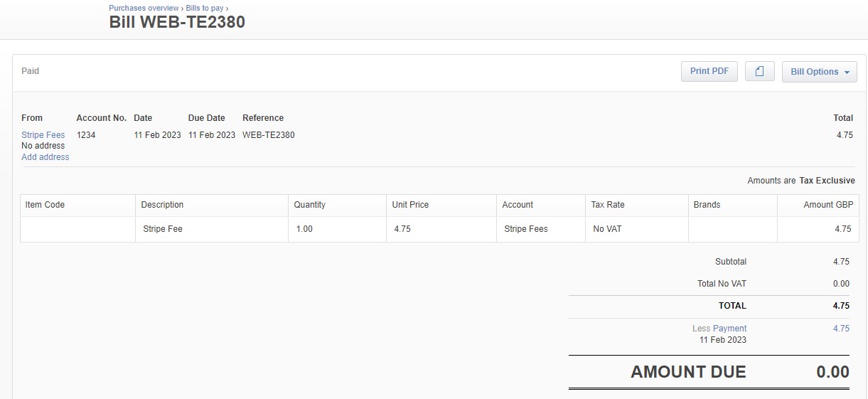868x399 pixels.
Task: Click the AMOUNT DUE label
Action: pyautogui.click(x=688, y=372)
